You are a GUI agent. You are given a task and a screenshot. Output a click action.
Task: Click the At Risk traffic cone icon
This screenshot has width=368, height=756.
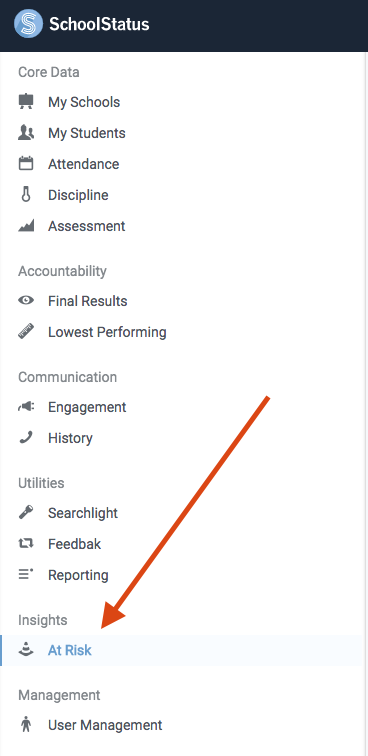pos(26,650)
